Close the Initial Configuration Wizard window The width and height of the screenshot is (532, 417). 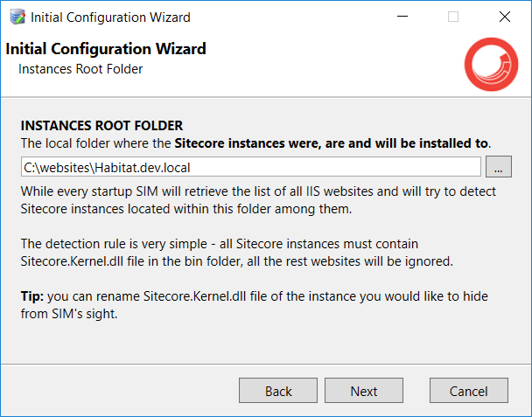[x=505, y=17]
